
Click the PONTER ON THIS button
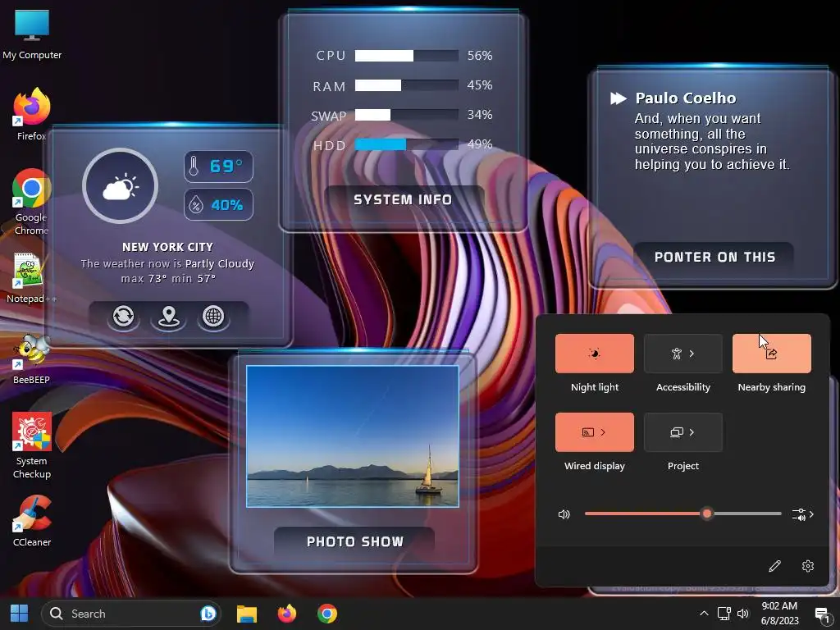714,257
